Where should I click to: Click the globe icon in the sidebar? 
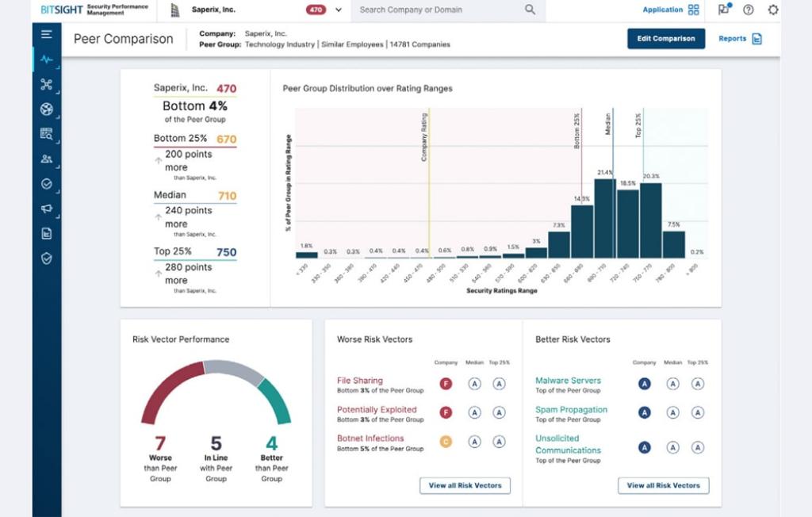pos(46,108)
